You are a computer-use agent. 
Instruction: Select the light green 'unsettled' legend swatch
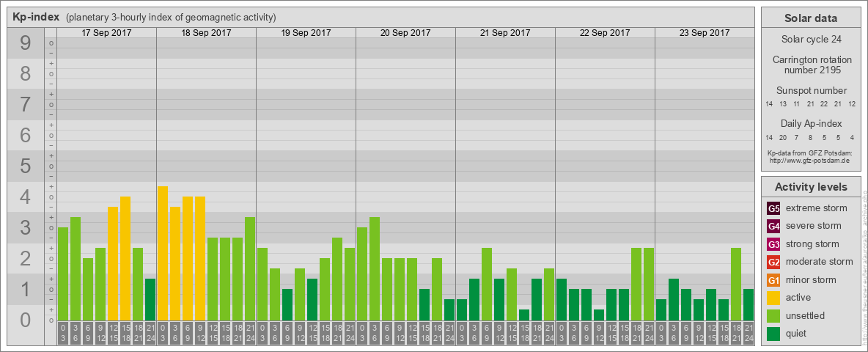click(x=773, y=315)
